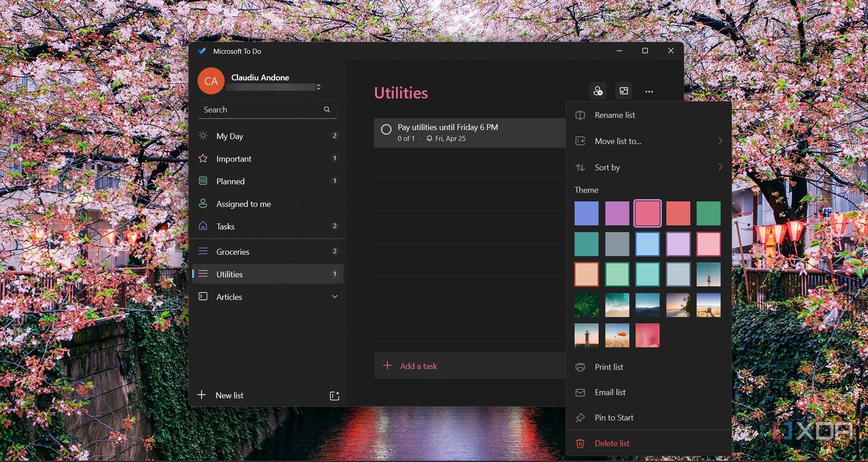Click the plus icon next to New list
The width and height of the screenshot is (868, 462).
(x=202, y=395)
